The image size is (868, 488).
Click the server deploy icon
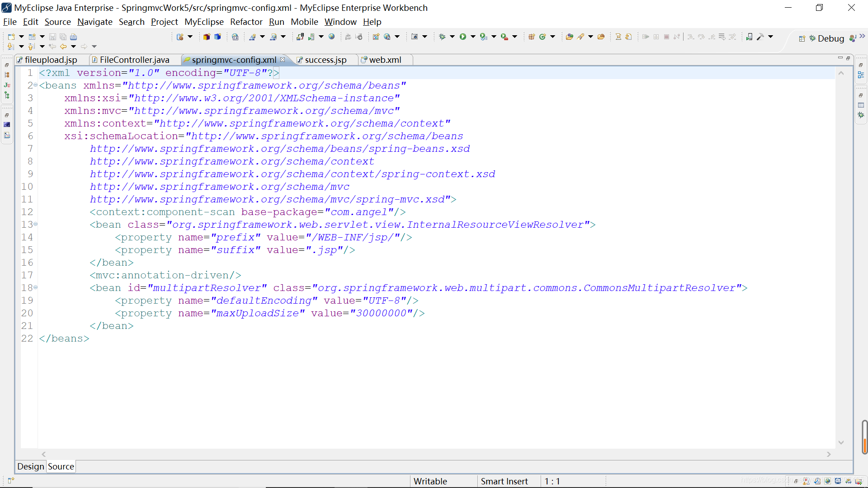tap(300, 37)
